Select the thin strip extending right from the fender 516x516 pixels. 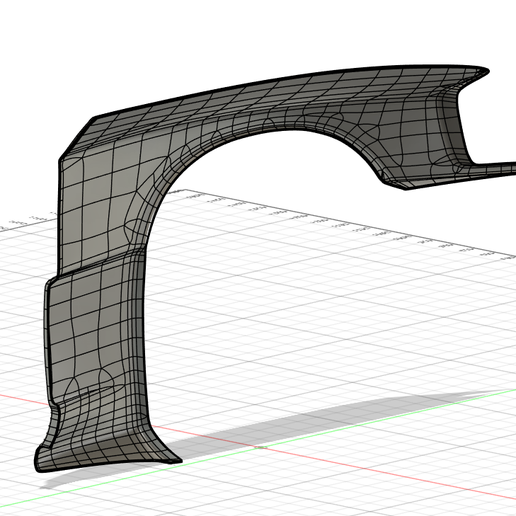point(493,168)
